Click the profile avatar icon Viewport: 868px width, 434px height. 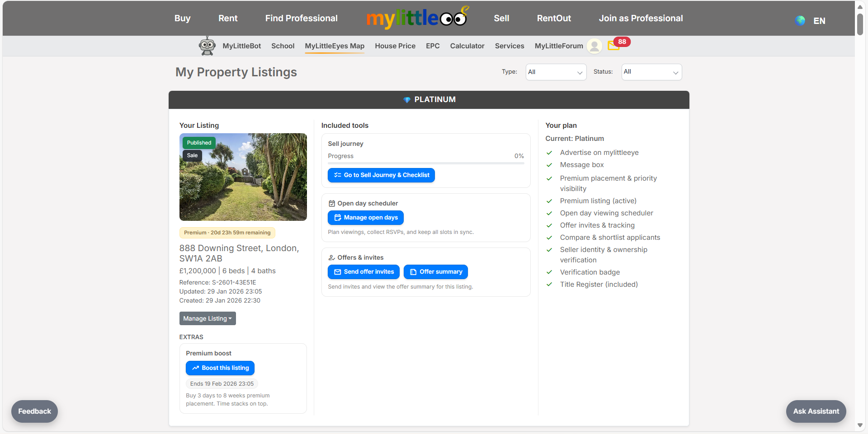coord(594,46)
